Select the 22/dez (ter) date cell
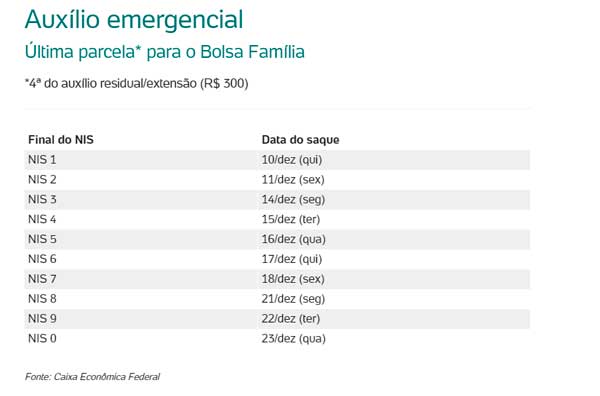This screenshot has width=600, height=396. (291, 319)
